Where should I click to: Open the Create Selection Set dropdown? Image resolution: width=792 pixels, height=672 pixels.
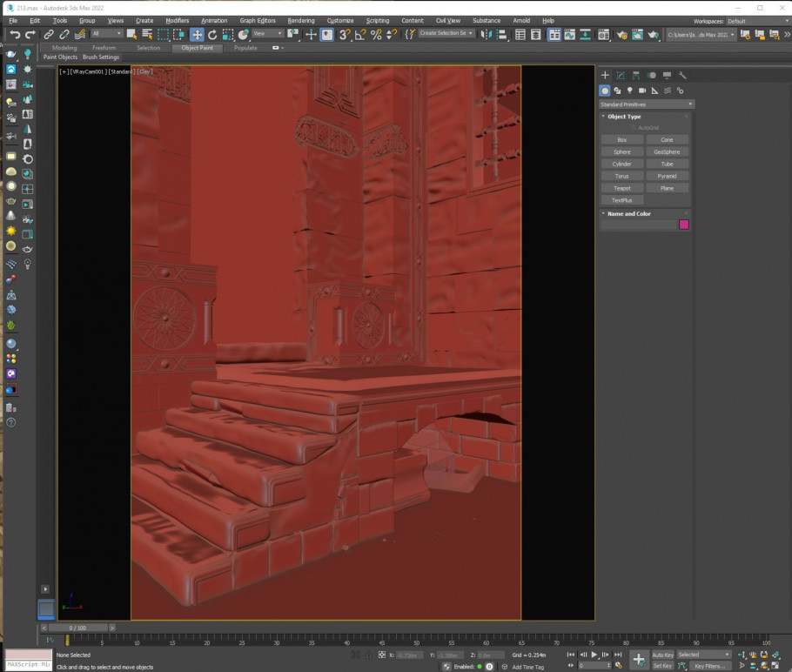coord(446,33)
